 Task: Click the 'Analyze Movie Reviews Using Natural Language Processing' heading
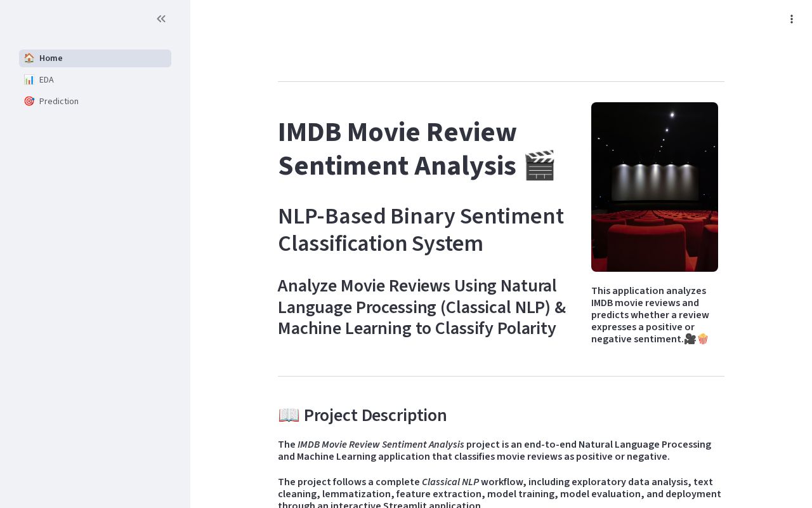[x=422, y=307]
